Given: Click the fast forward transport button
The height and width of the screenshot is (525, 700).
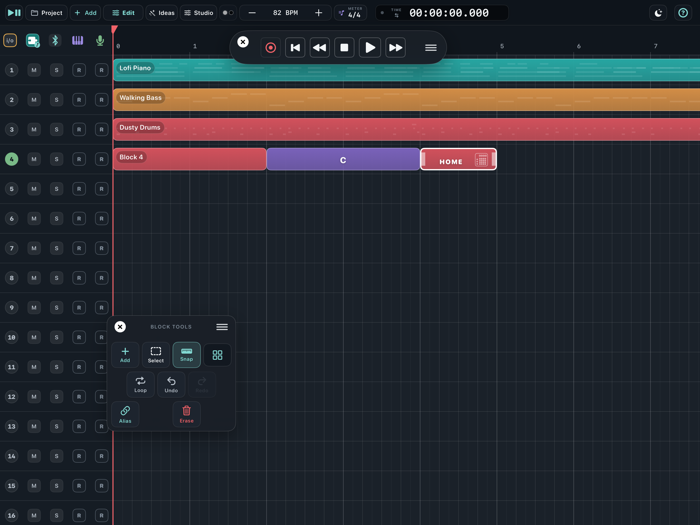Looking at the screenshot, I should click(x=396, y=48).
